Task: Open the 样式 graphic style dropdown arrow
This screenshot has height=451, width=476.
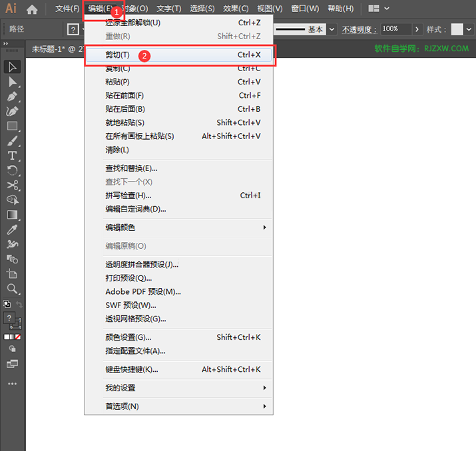Action: click(x=469, y=29)
